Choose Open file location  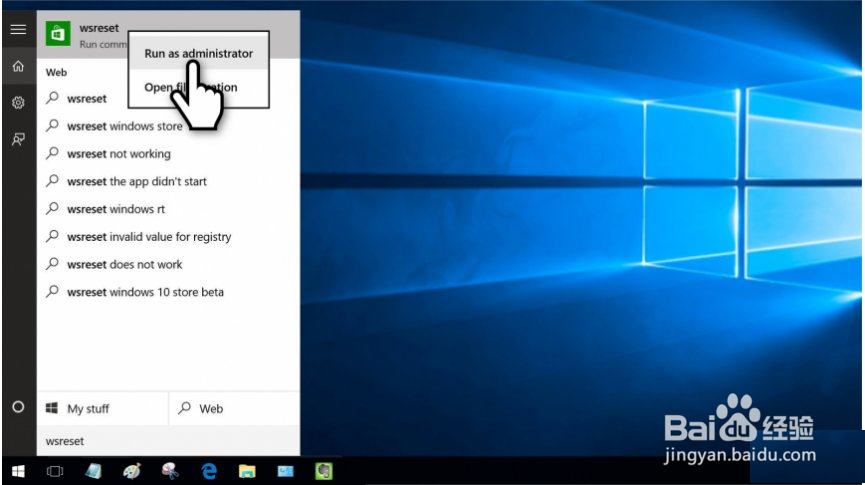199,87
